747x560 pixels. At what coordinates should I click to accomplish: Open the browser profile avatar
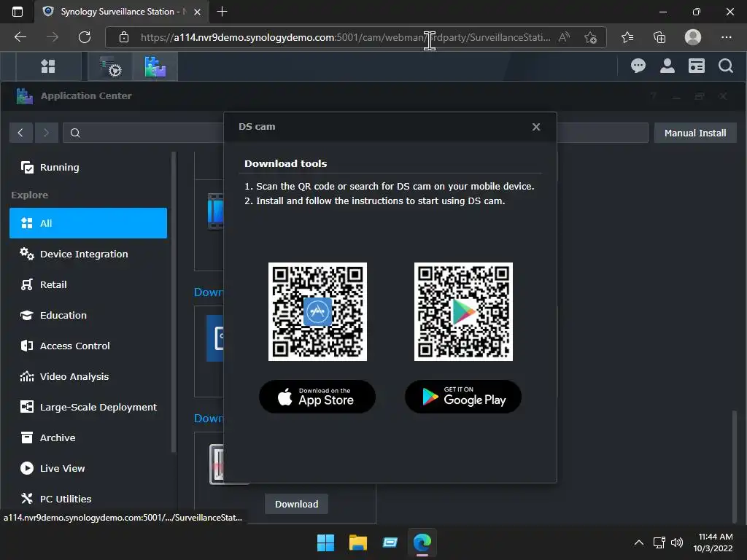click(x=693, y=37)
